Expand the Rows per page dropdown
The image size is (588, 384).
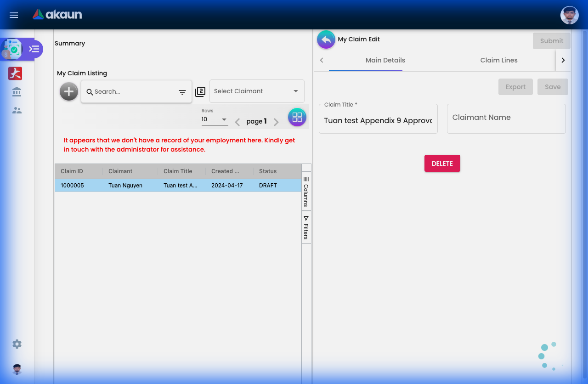tap(214, 119)
